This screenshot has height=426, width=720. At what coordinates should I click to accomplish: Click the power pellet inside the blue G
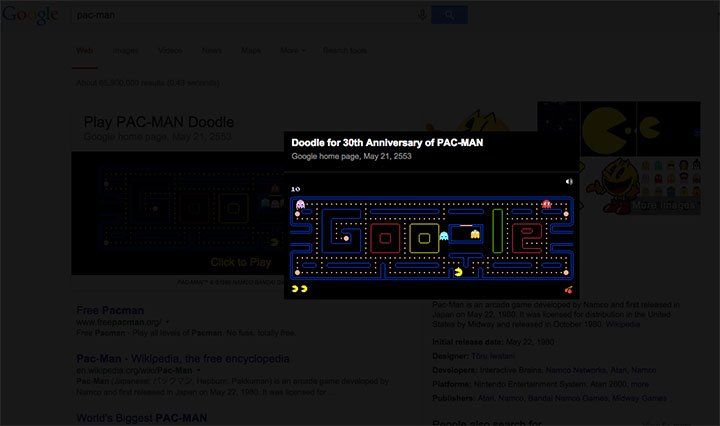click(x=346, y=238)
